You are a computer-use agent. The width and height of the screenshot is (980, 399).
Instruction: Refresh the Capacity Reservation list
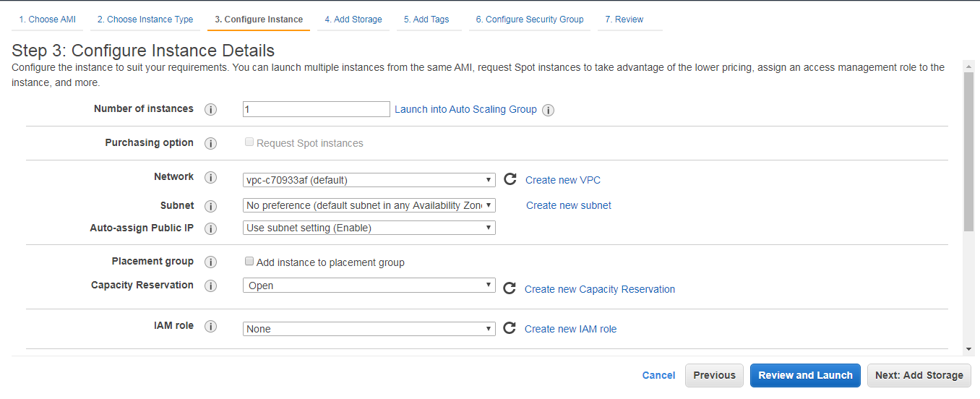click(x=510, y=288)
